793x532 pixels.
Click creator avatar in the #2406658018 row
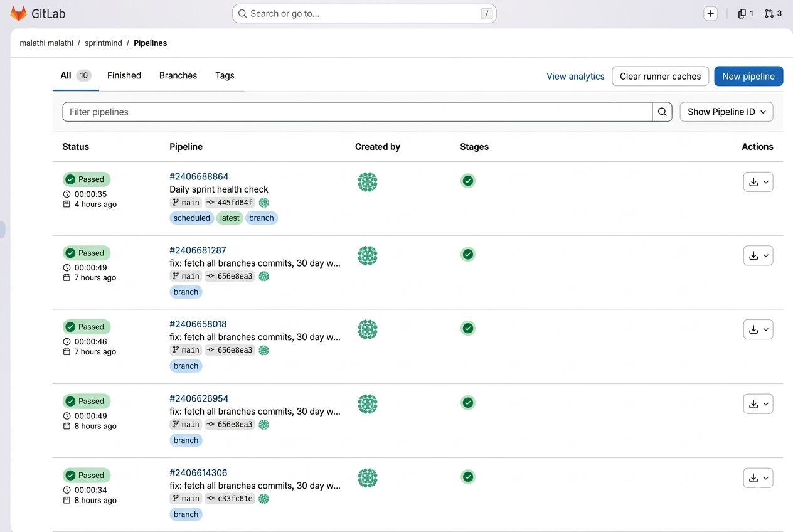pos(368,329)
